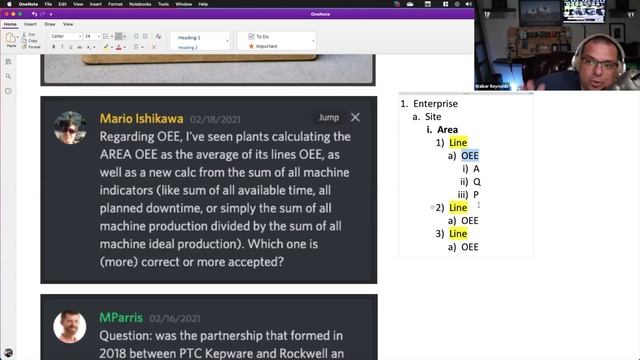This screenshot has height=360, width=640.
Task: Switch to the Home ribbon tab
Action: pos(10,24)
